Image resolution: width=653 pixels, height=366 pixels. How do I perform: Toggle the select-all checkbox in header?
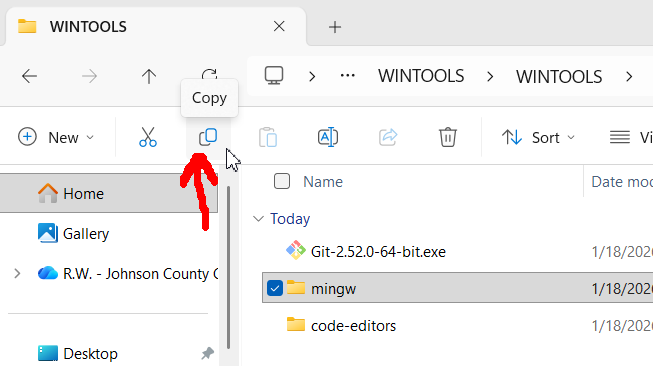[x=282, y=182]
